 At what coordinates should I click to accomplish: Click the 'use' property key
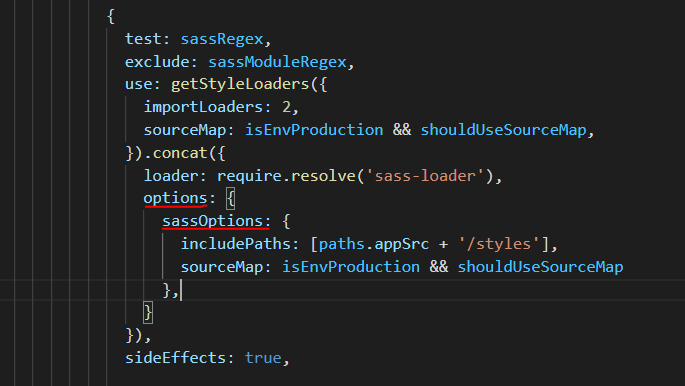[139, 84]
